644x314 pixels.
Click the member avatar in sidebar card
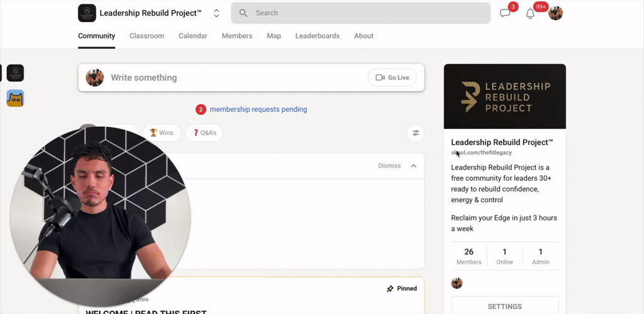click(x=457, y=283)
